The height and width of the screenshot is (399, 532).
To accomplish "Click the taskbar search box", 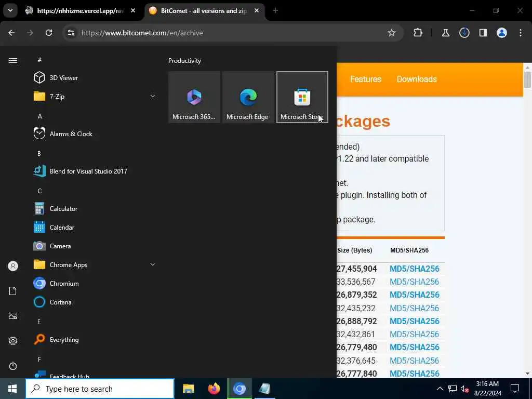I will coord(100,389).
